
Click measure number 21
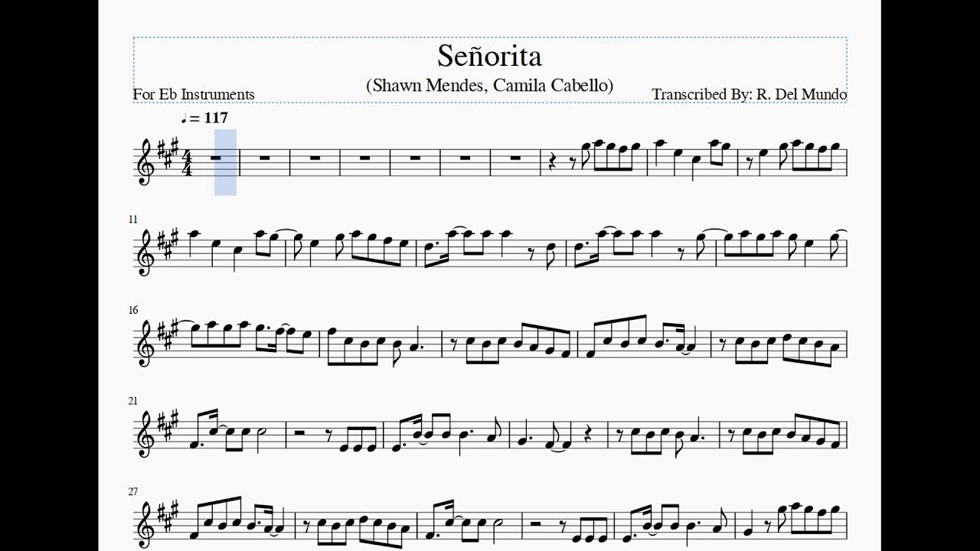coord(133,401)
